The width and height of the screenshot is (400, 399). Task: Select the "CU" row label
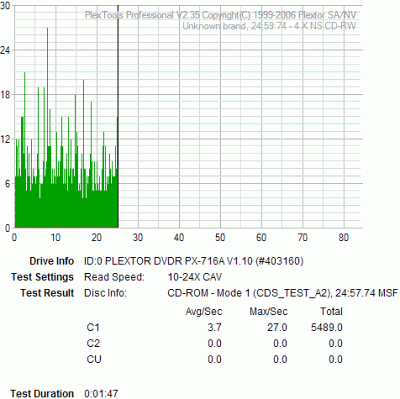point(94,359)
